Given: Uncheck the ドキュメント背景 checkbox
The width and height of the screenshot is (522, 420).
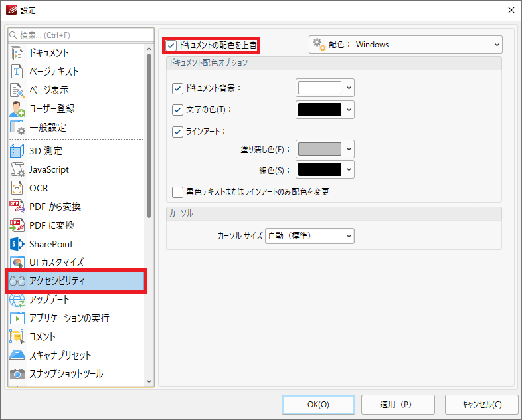Looking at the screenshot, I should pos(177,88).
